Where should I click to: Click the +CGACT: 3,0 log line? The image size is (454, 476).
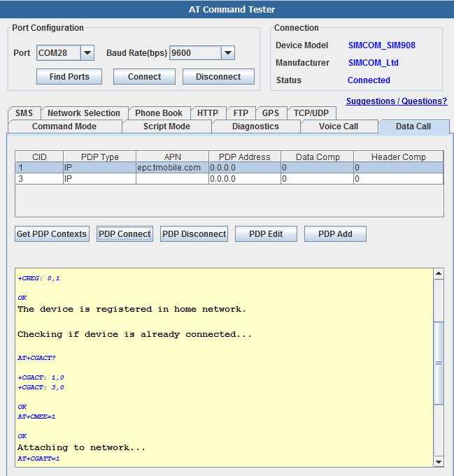pos(41,387)
